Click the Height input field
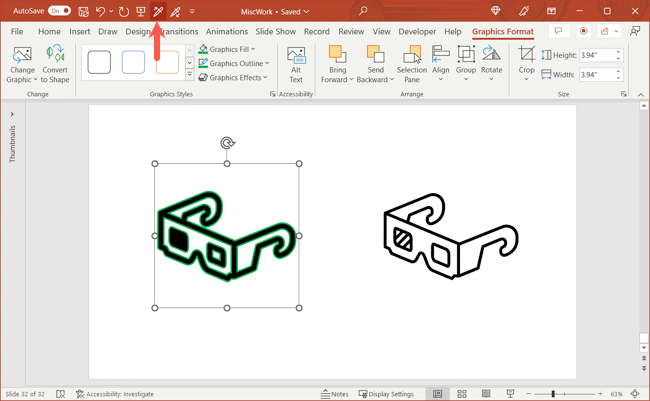The height and width of the screenshot is (401, 650). [596, 55]
